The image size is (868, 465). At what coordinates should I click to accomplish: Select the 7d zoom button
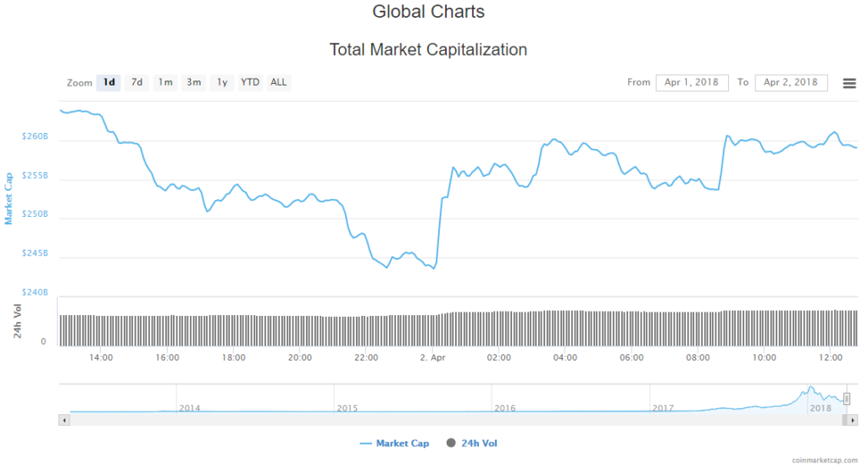(x=136, y=82)
